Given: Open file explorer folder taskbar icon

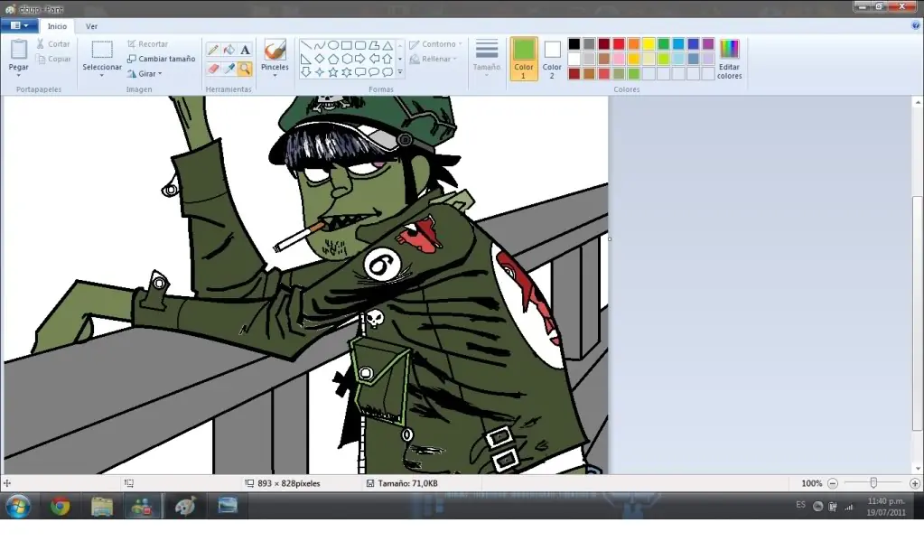Looking at the screenshot, I should click(102, 507).
